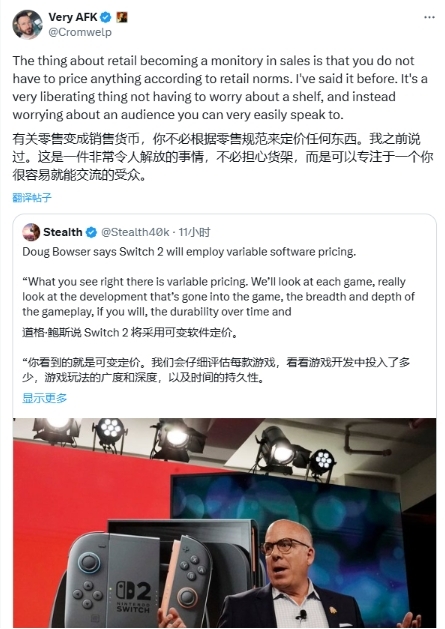Click the Very AFK display name
The image size is (445, 629).
tap(73, 17)
